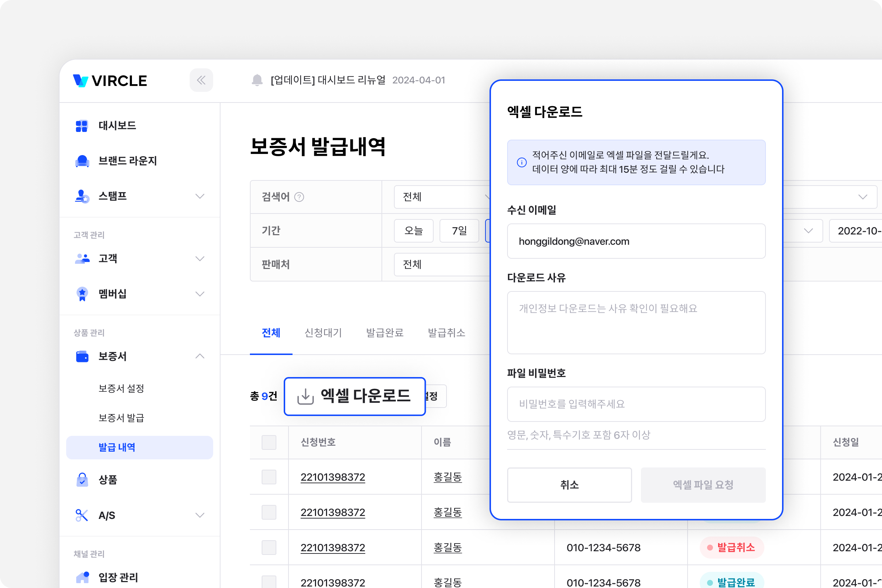This screenshot has height=588, width=882.
Task: Check the third row's checkbox
Action: click(x=269, y=548)
